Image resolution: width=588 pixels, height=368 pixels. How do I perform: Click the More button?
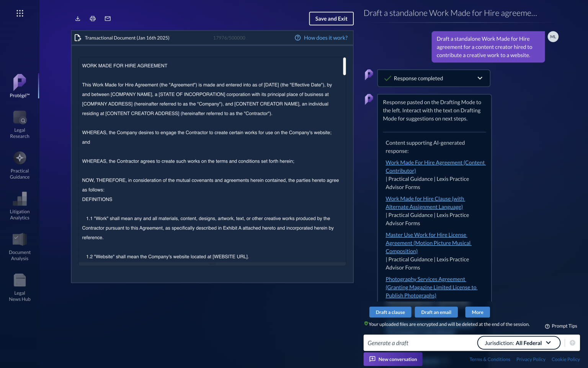(x=477, y=312)
